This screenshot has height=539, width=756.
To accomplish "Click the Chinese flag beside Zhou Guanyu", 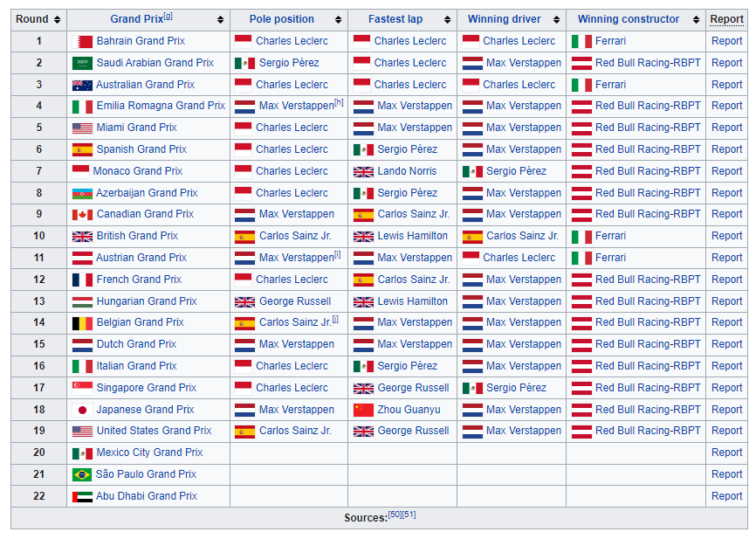I will (x=363, y=411).
